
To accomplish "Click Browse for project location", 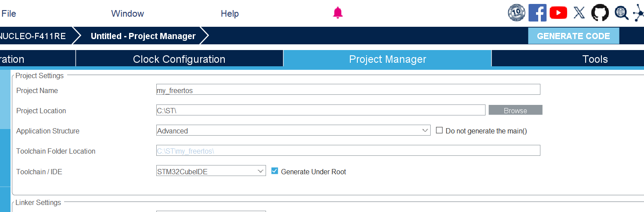I will [x=515, y=110].
